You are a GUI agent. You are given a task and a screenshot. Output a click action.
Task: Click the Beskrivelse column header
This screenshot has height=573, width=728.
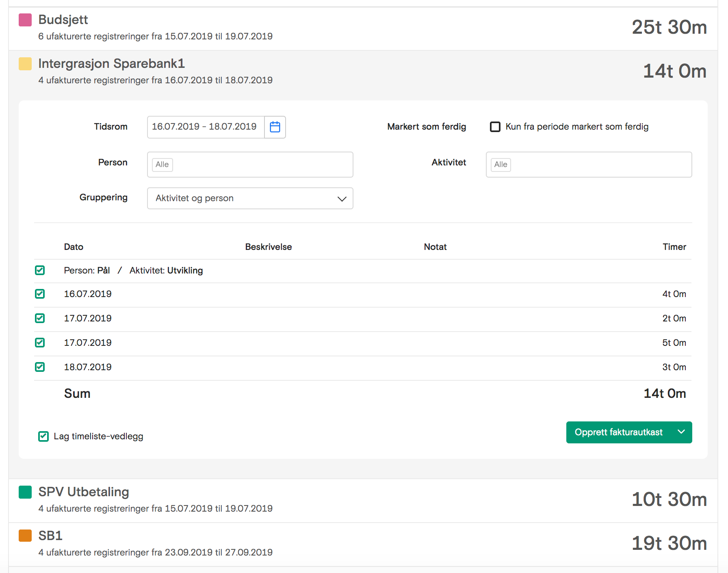[269, 247]
